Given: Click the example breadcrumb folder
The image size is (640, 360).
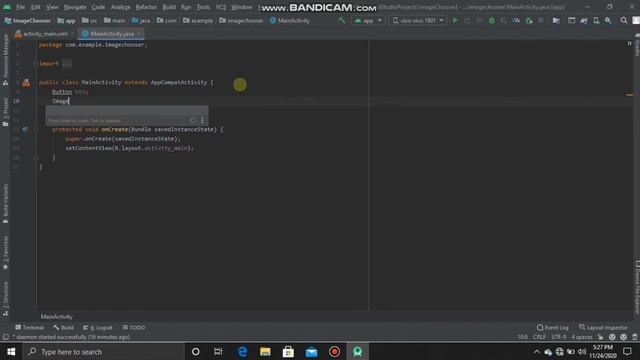Looking at the screenshot, I should [x=198, y=20].
